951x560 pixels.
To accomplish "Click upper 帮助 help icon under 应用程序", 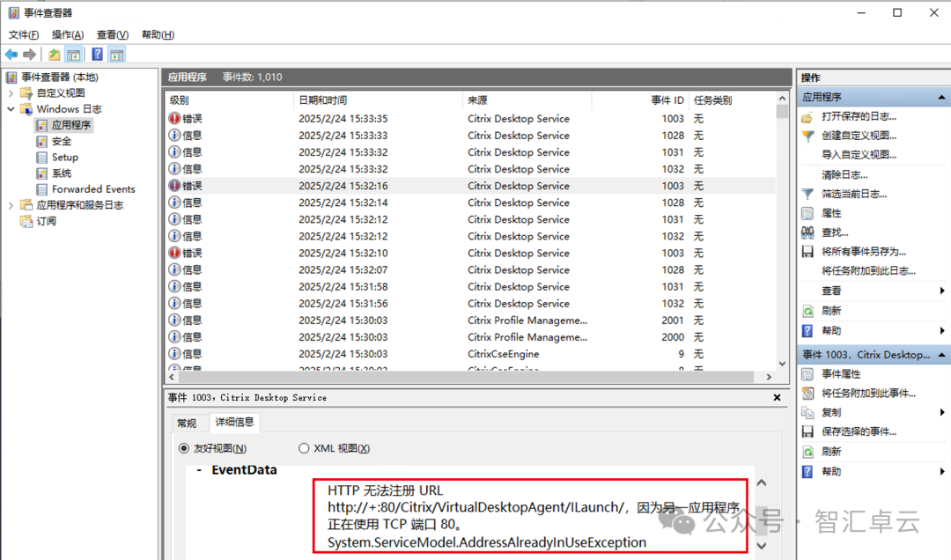I will [807, 331].
